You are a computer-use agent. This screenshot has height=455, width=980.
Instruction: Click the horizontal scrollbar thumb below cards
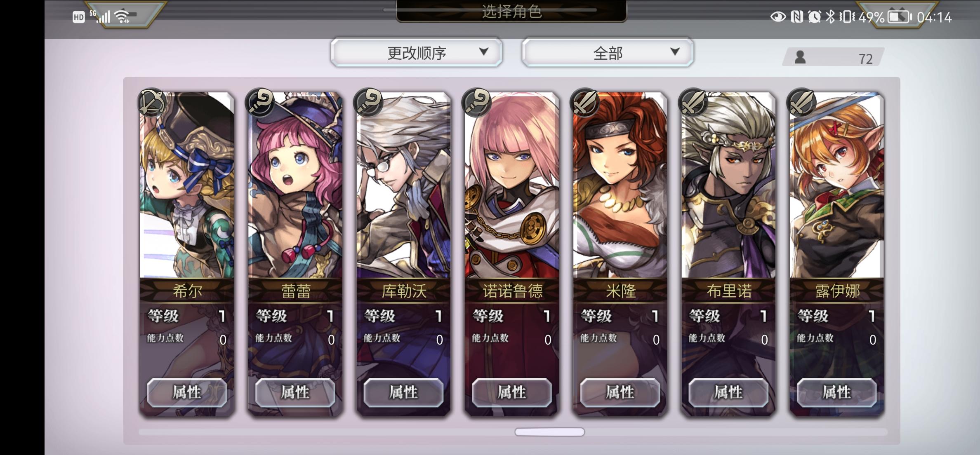[549, 432]
